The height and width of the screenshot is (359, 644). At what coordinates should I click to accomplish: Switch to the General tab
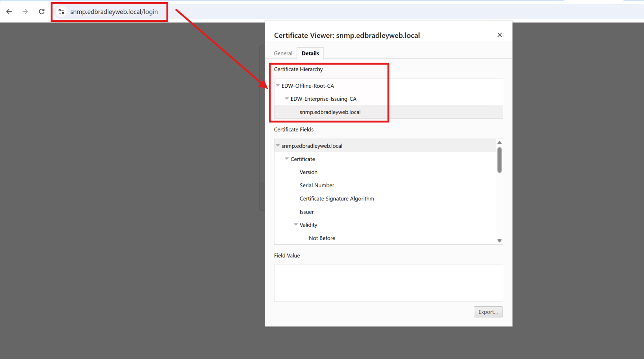coord(283,53)
